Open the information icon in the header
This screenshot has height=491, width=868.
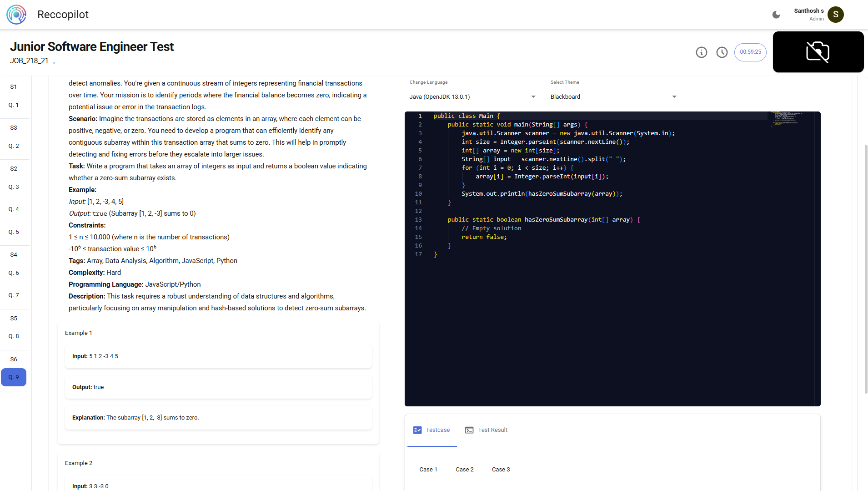pos(701,52)
